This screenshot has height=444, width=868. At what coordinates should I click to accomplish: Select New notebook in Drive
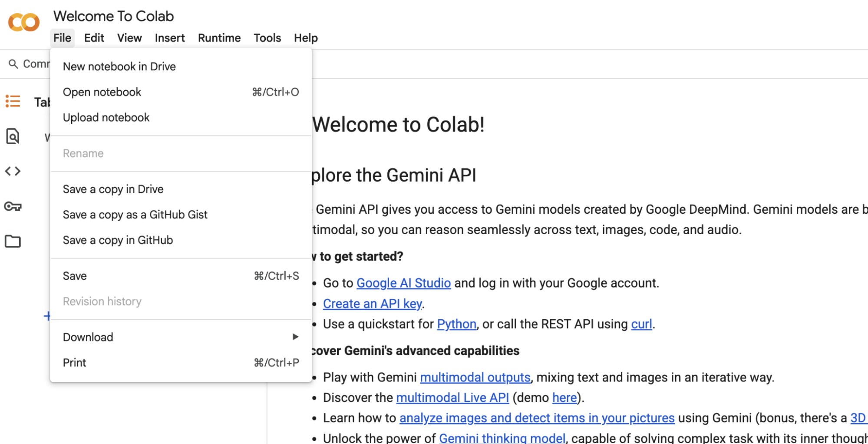pos(119,66)
